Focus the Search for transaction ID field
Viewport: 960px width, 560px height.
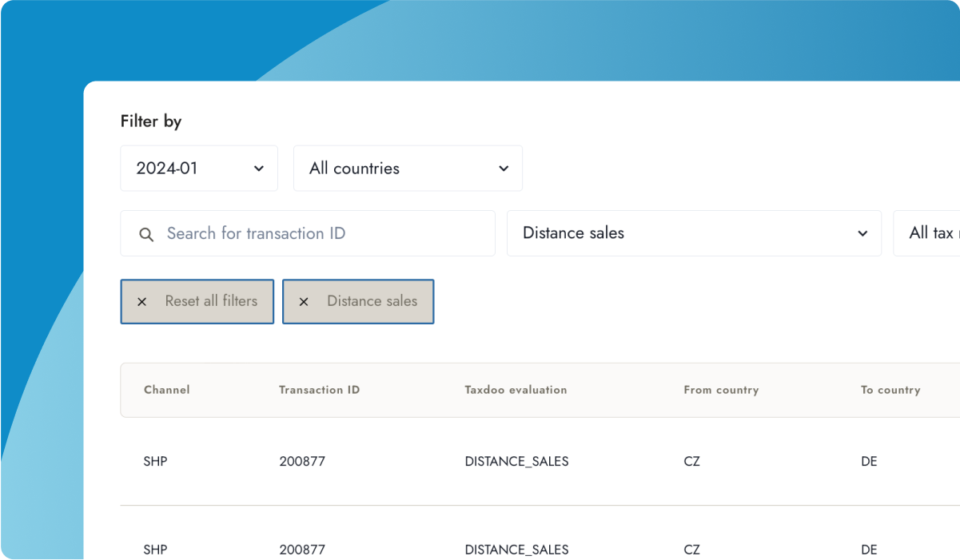pyautogui.click(x=308, y=233)
